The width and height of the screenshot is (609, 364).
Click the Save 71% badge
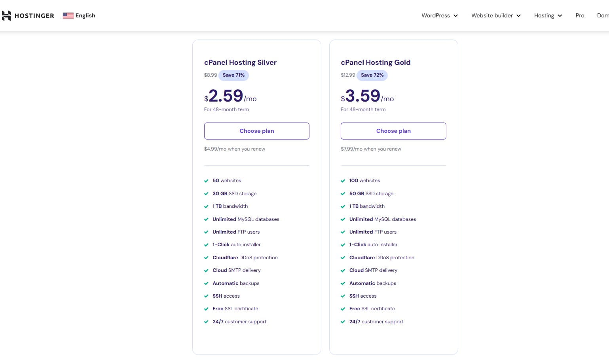tap(233, 75)
